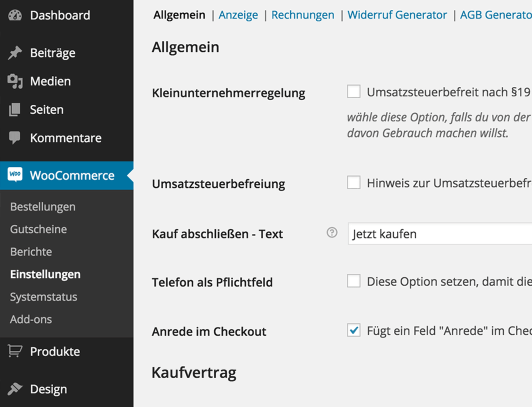Go to Bestellungen in the WooCommerce submenu
This screenshot has width=532, height=407.
(42, 206)
